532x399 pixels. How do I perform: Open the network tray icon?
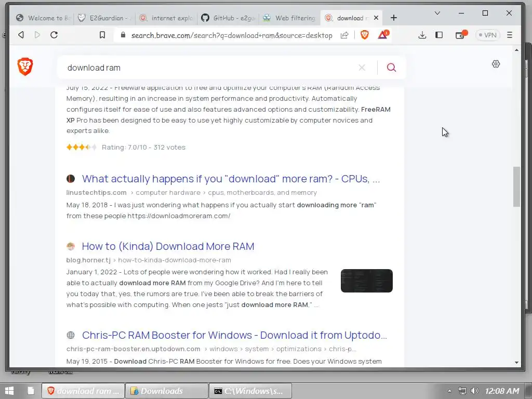(x=462, y=391)
